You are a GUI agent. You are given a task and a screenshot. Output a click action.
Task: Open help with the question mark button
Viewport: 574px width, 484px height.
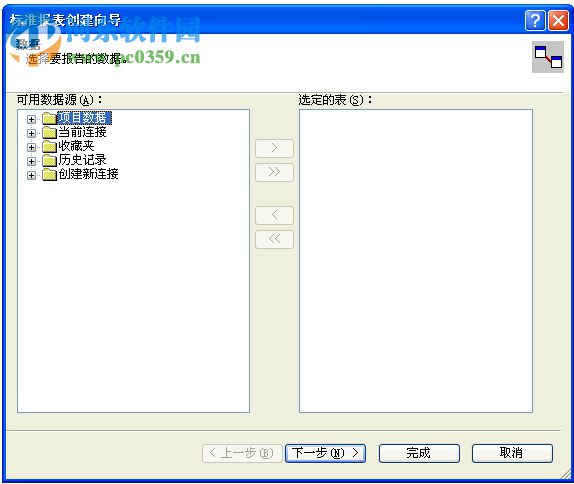click(x=535, y=21)
